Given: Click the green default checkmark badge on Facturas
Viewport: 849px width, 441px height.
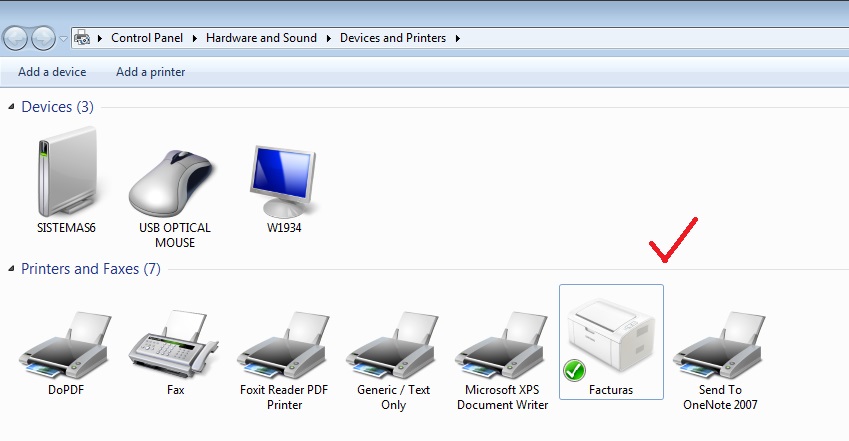Looking at the screenshot, I should pos(574,371).
